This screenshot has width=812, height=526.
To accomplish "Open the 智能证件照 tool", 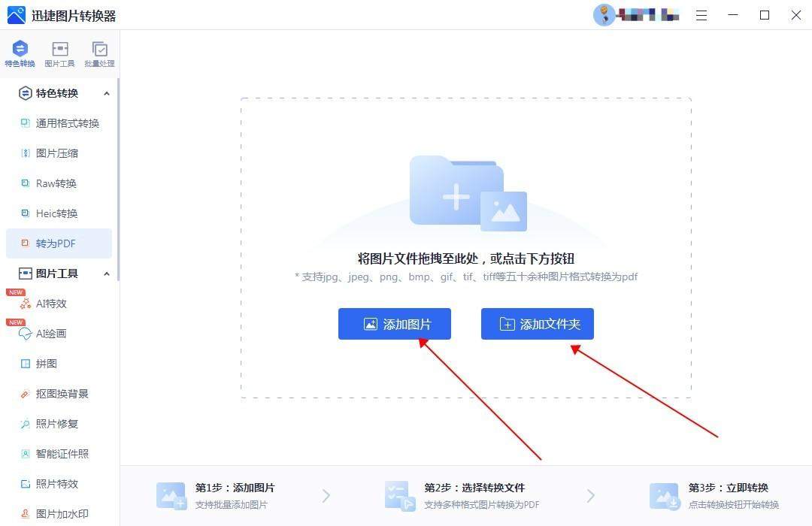I will point(59,454).
